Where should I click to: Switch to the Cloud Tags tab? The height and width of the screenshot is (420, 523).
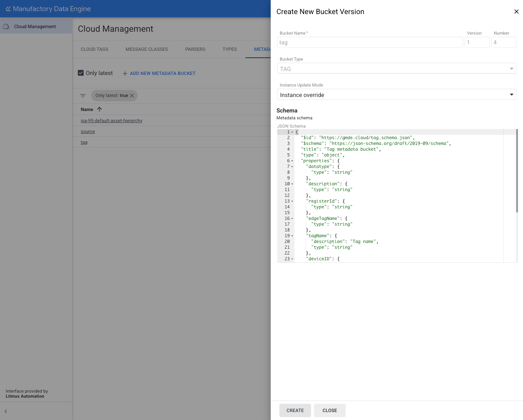tap(94, 49)
